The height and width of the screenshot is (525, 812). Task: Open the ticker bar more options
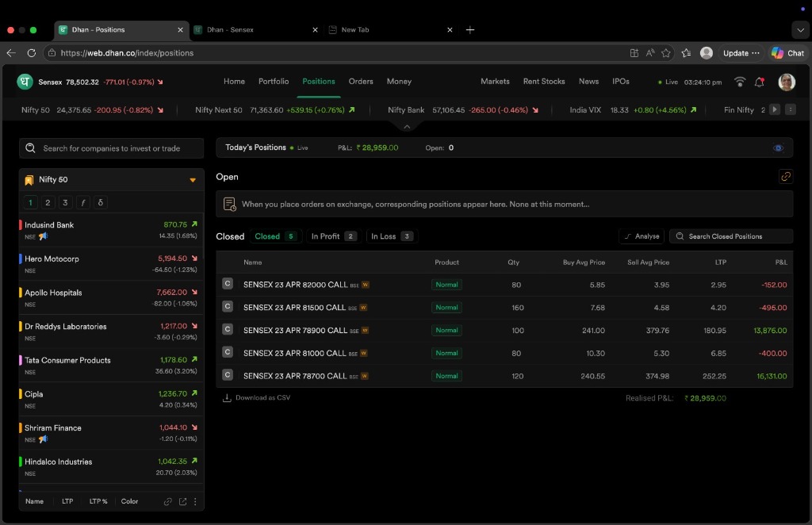[791, 109]
